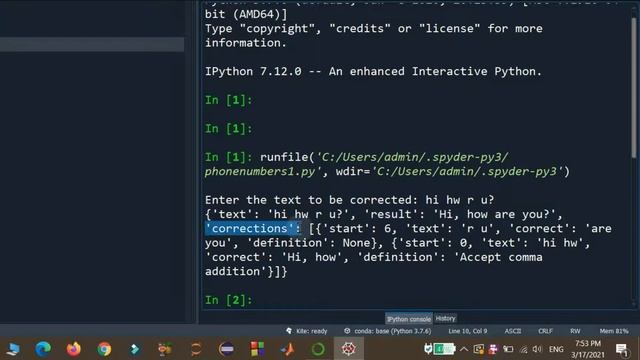Open the network status tray icon

tap(523, 349)
